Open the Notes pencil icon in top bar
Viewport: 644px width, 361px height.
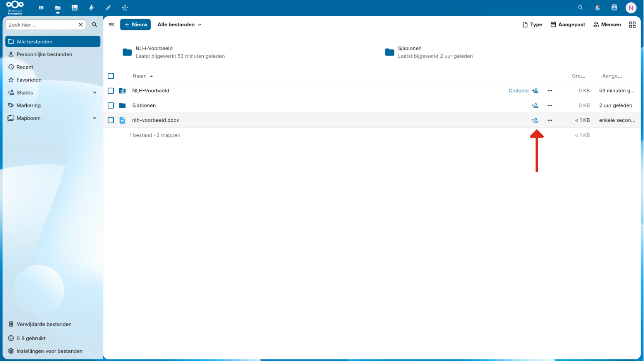tap(108, 8)
